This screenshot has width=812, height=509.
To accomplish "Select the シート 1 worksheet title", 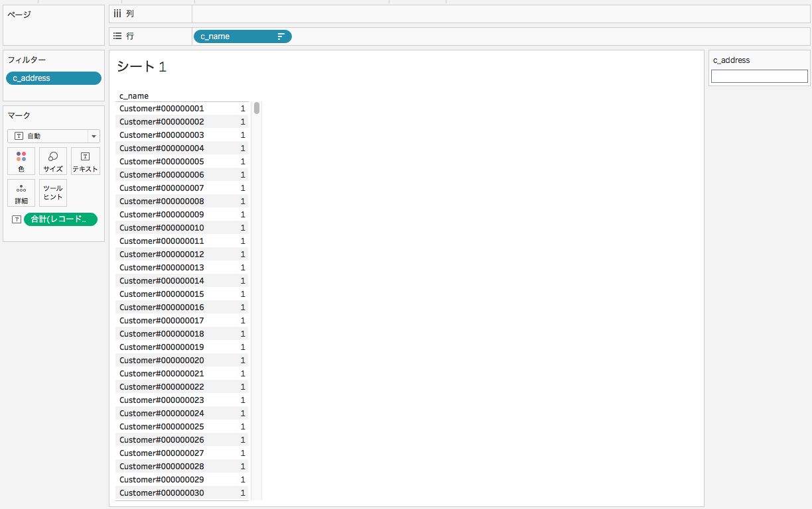I will tap(141, 66).
